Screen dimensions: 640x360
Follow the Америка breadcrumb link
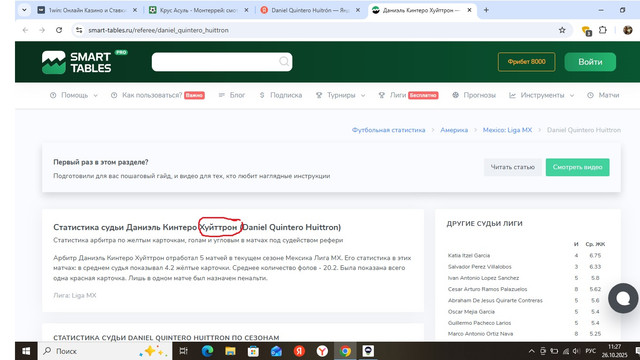(x=454, y=130)
